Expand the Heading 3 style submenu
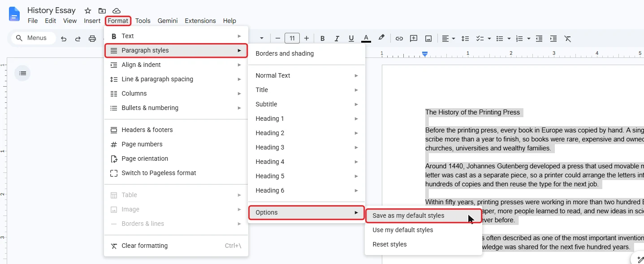 (x=307, y=147)
